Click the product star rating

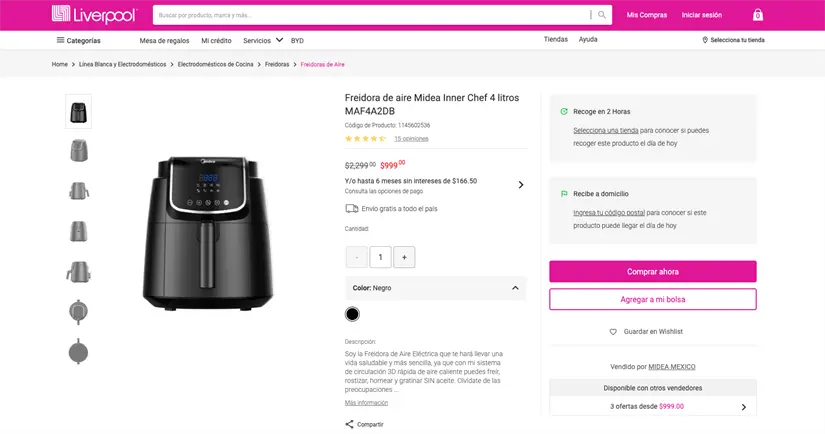(x=365, y=139)
